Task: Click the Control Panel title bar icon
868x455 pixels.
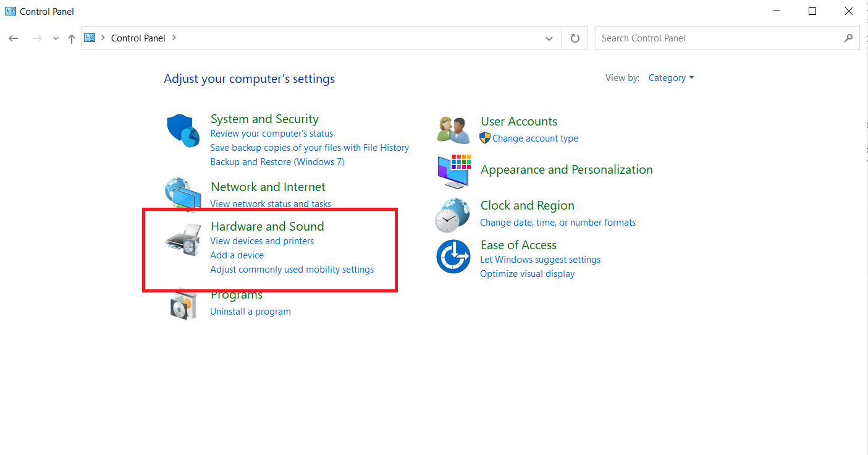Action: (x=11, y=11)
